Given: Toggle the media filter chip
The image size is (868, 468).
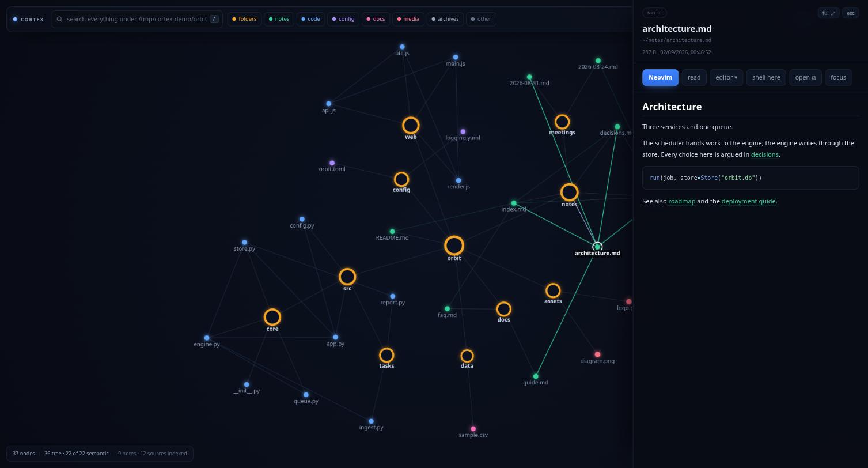Looking at the screenshot, I should point(408,19).
